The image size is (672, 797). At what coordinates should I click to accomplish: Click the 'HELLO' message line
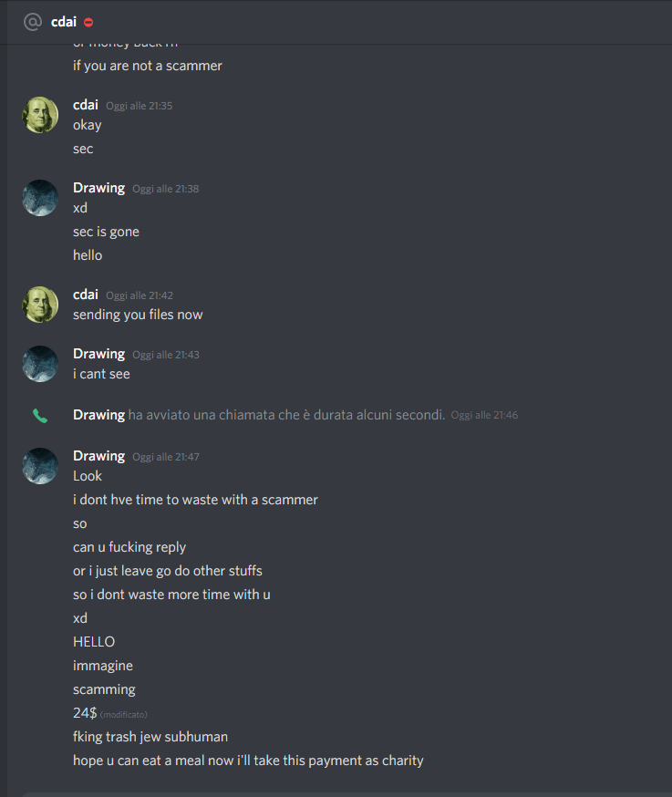coord(94,642)
